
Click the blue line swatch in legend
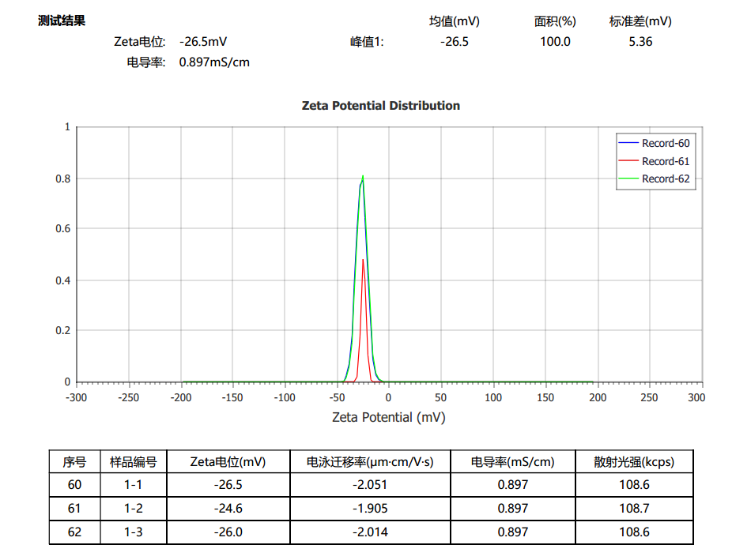(x=628, y=144)
